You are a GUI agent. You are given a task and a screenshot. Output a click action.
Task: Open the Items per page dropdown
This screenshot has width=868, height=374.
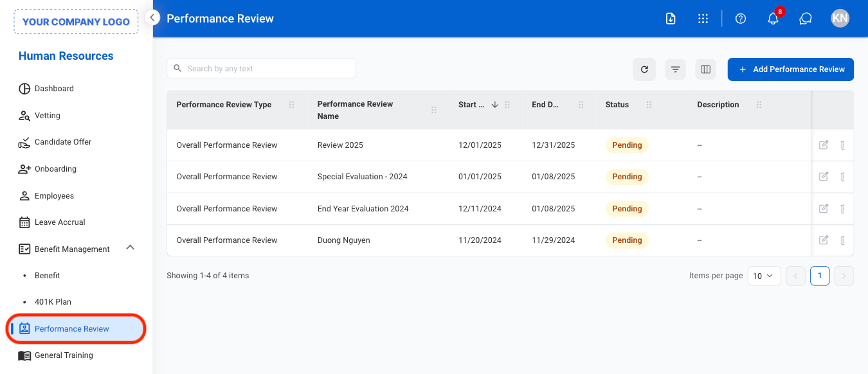[764, 276]
